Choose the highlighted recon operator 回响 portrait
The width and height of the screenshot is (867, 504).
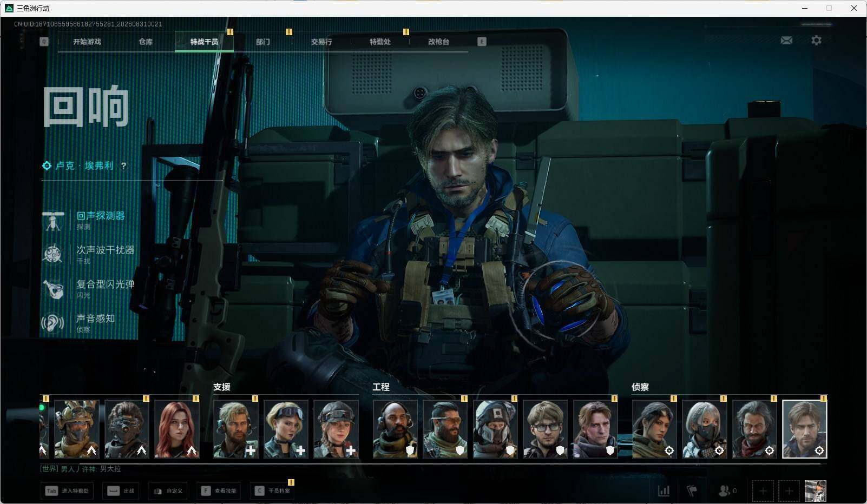805,429
